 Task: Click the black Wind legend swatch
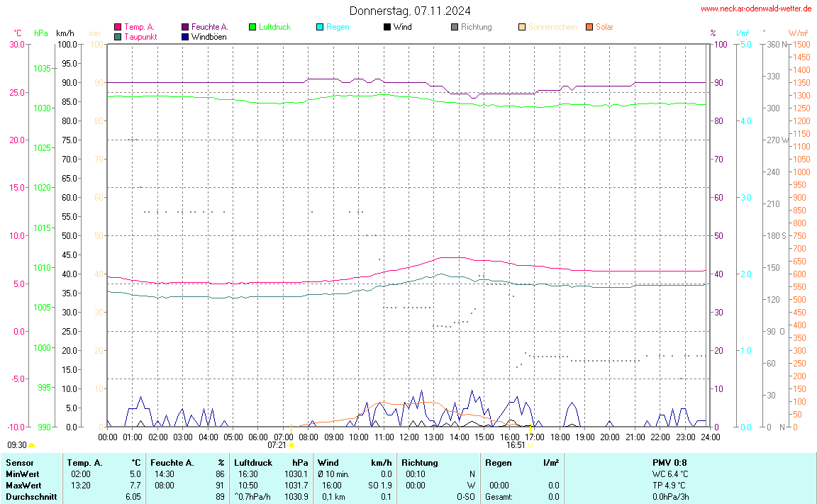[x=387, y=27]
